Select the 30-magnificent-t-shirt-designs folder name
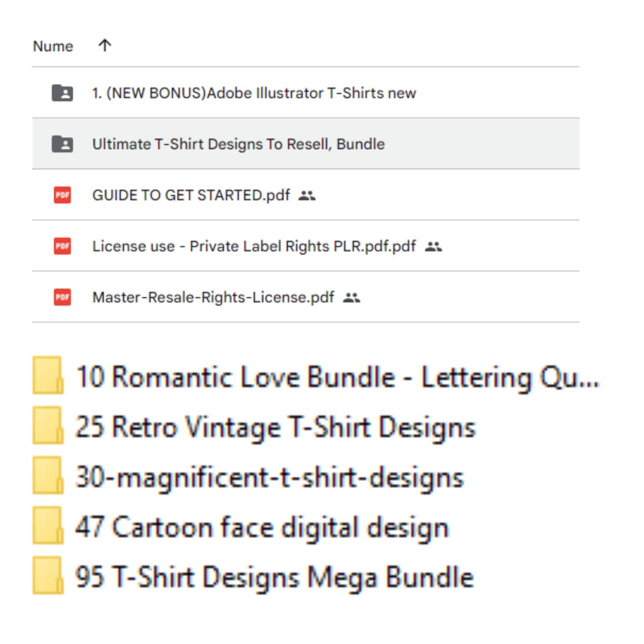 (269, 476)
